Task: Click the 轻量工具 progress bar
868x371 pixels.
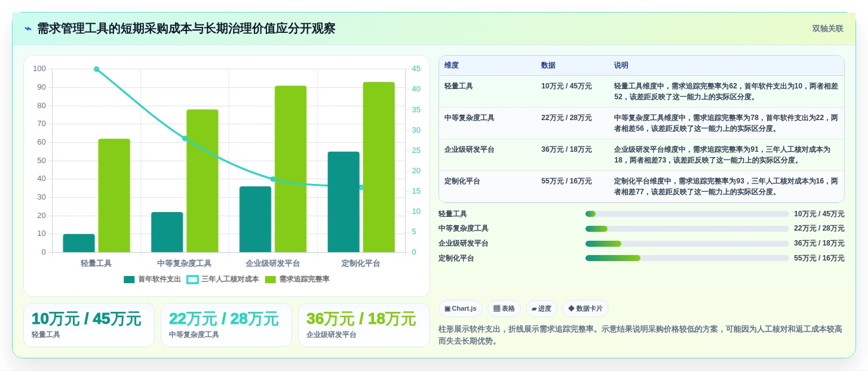Action: (687, 214)
